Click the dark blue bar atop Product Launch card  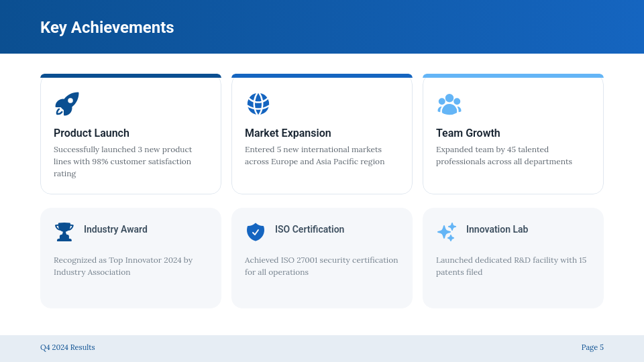(x=131, y=76)
